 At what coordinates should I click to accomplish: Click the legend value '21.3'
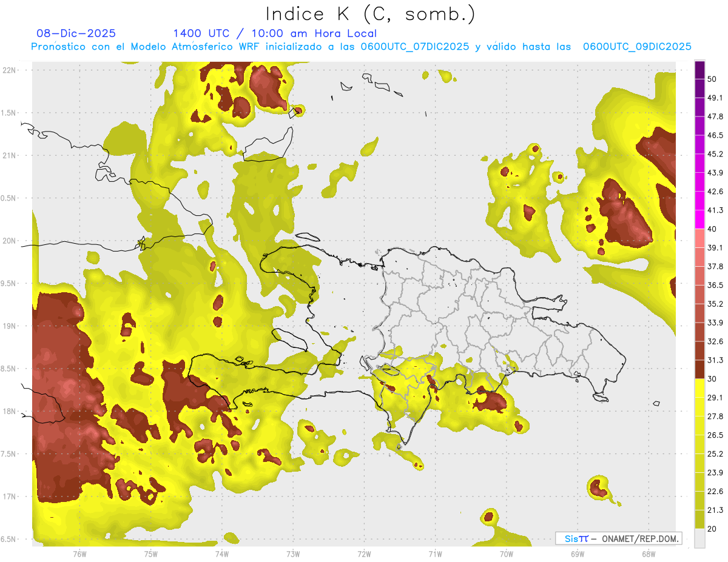715,510
